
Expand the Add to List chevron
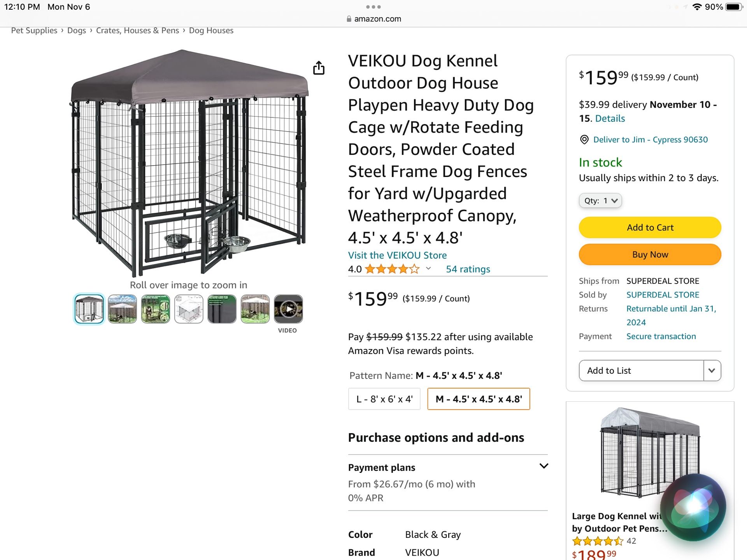click(x=712, y=371)
